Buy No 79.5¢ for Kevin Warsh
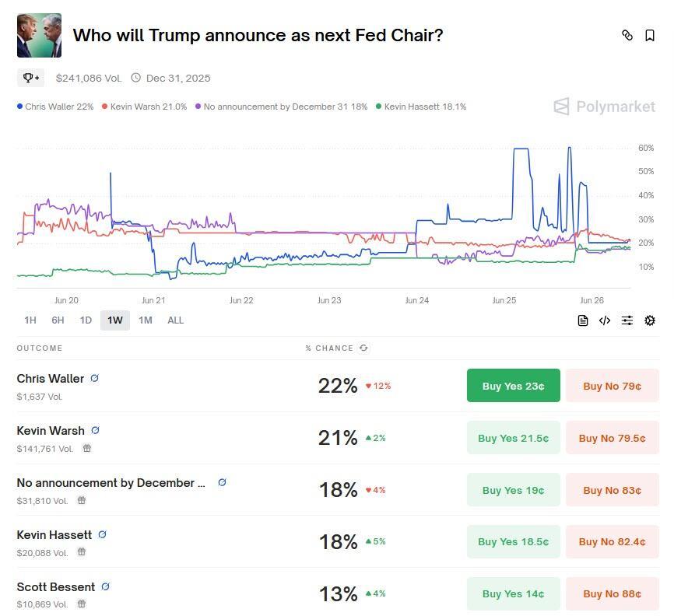 point(612,438)
